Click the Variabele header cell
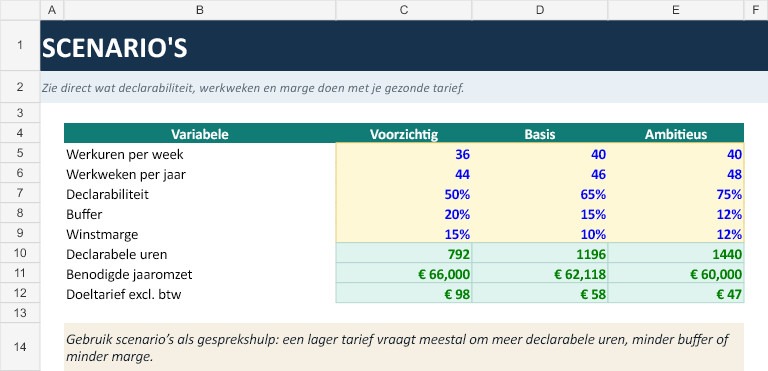Viewport: 768px width, 371px height. [200, 133]
